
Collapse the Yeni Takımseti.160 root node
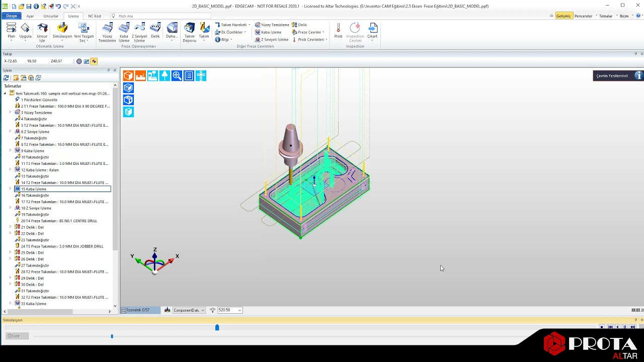tap(5, 94)
